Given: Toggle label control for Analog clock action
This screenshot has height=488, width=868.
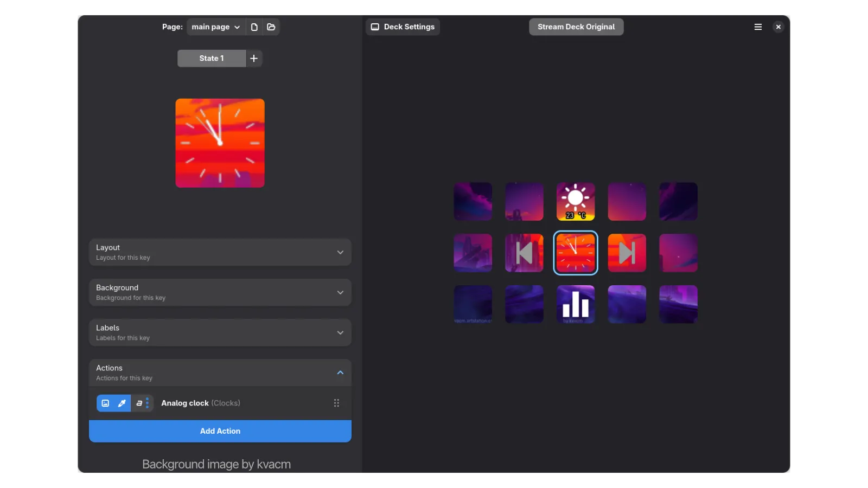Looking at the screenshot, I should [x=139, y=403].
